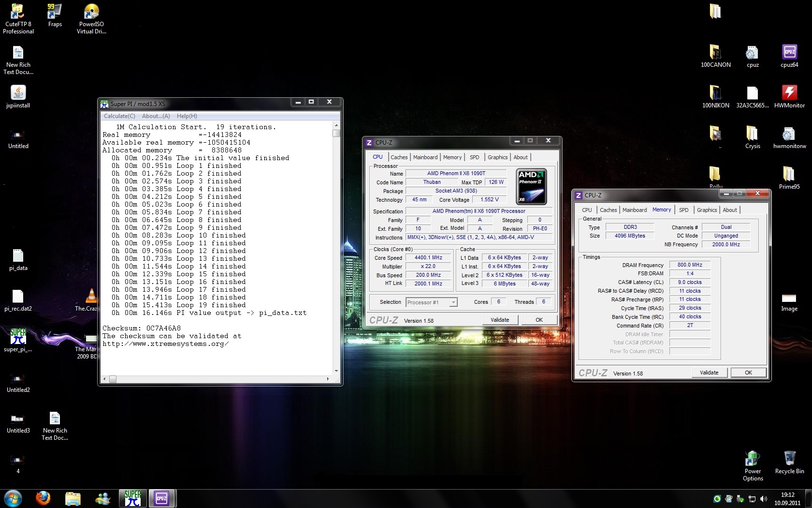Open the Image file on desktop

click(x=789, y=302)
